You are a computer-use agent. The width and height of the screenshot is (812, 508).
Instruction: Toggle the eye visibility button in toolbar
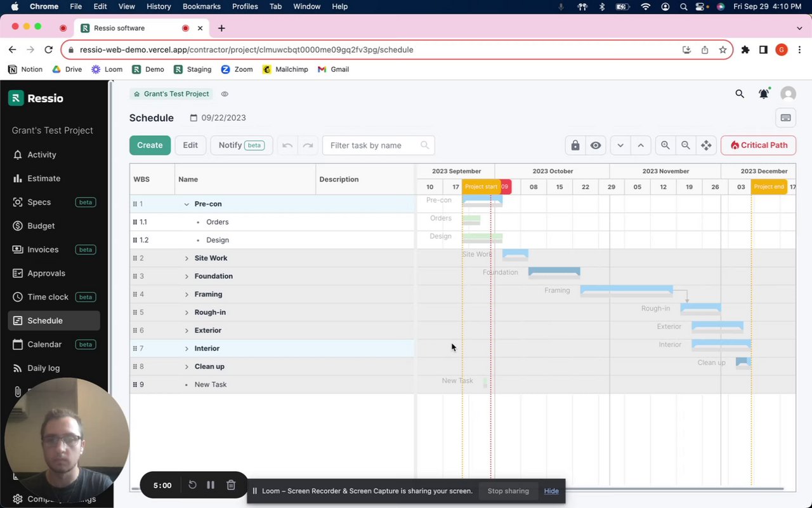click(x=596, y=145)
